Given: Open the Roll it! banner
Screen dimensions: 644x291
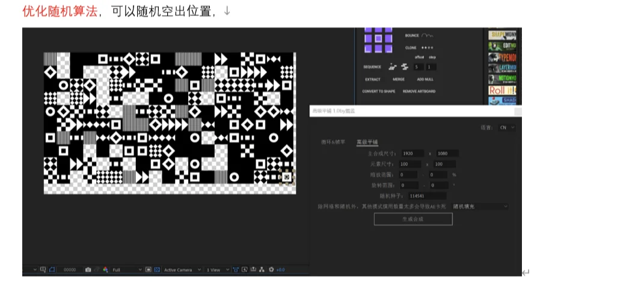Looking at the screenshot, I should (502, 90).
